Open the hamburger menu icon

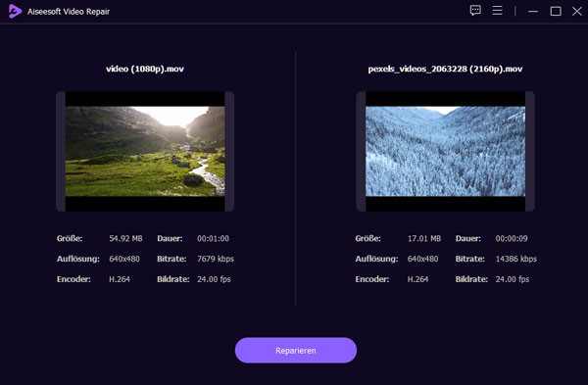[497, 11]
